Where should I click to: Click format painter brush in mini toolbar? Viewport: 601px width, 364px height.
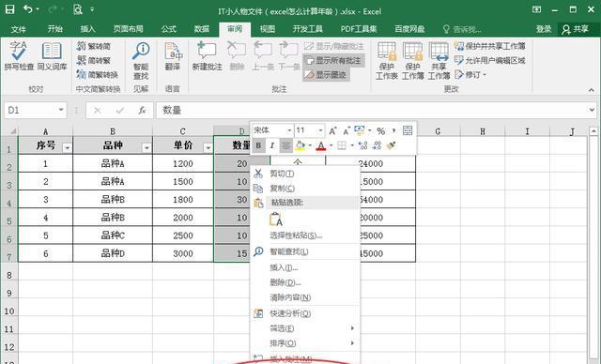[x=391, y=145]
